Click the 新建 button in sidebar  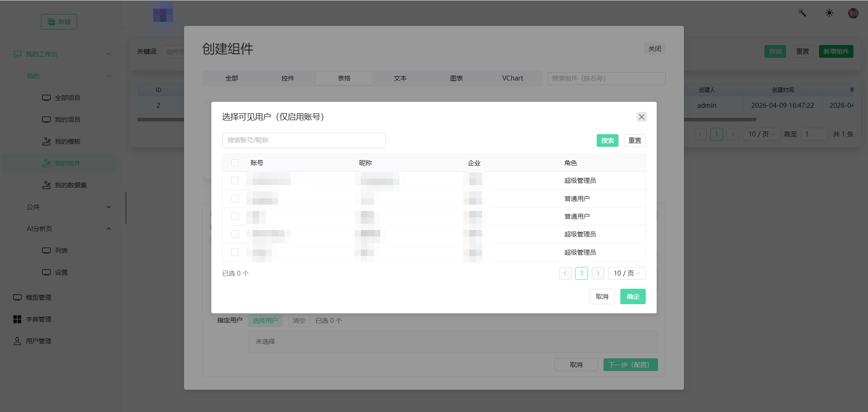[59, 22]
